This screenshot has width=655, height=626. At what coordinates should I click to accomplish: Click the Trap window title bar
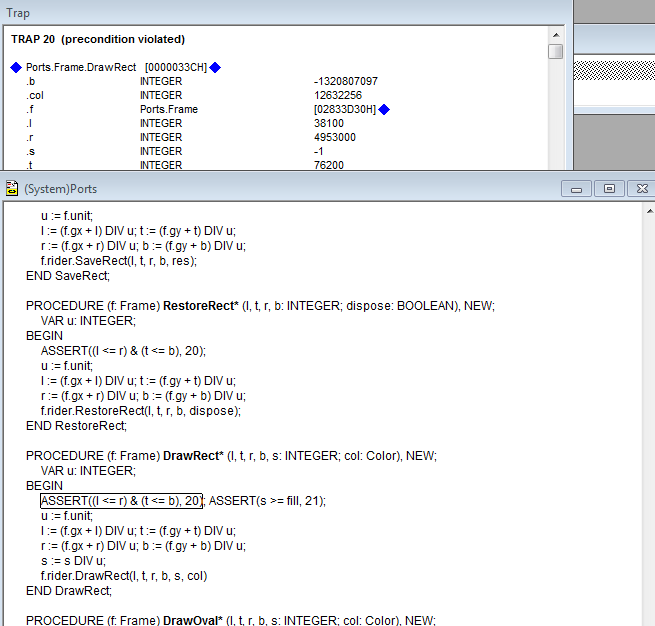[x=280, y=12]
